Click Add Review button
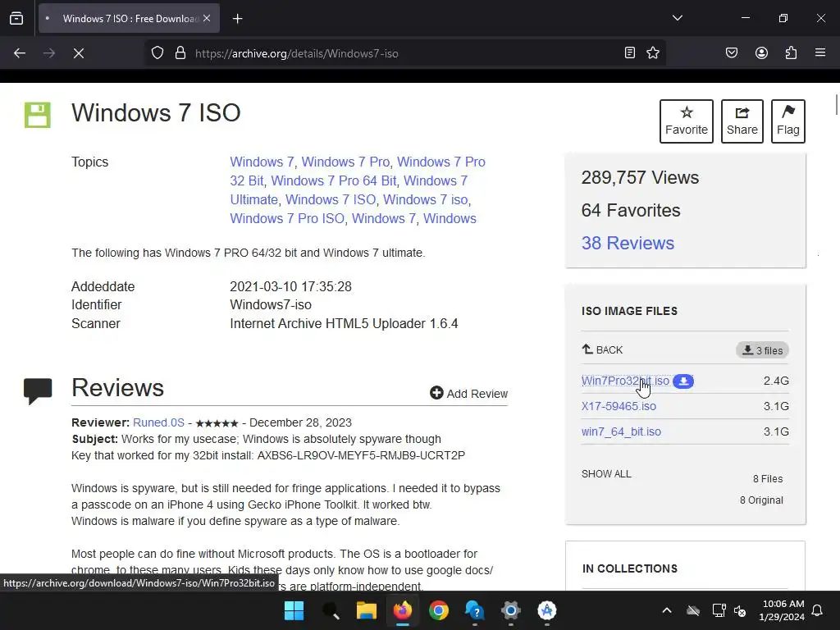Screen dimensions: 840x630 (468, 394)
